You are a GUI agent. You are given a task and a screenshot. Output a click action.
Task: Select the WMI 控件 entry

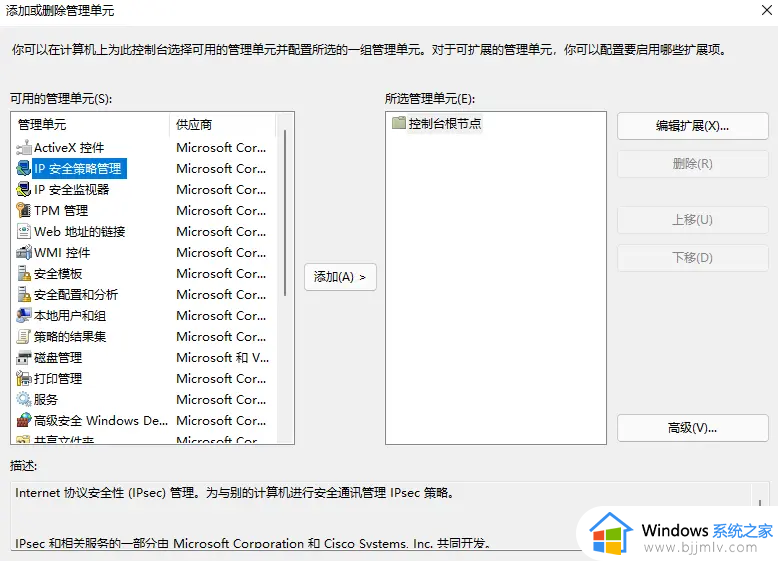(62, 252)
